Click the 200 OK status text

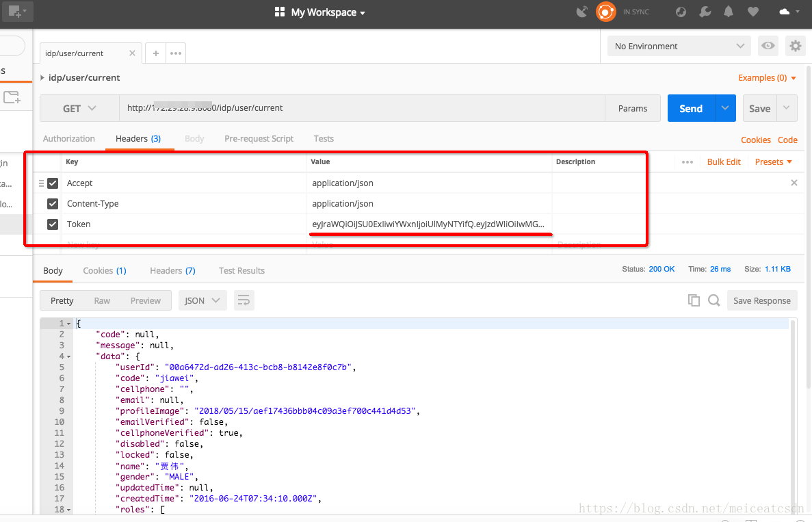coord(662,270)
